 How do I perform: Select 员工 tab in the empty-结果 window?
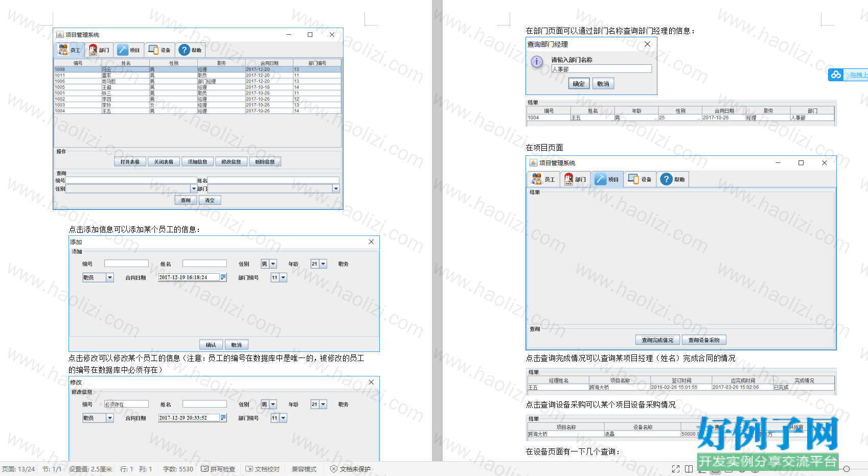pyautogui.click(x=543, y=179)
